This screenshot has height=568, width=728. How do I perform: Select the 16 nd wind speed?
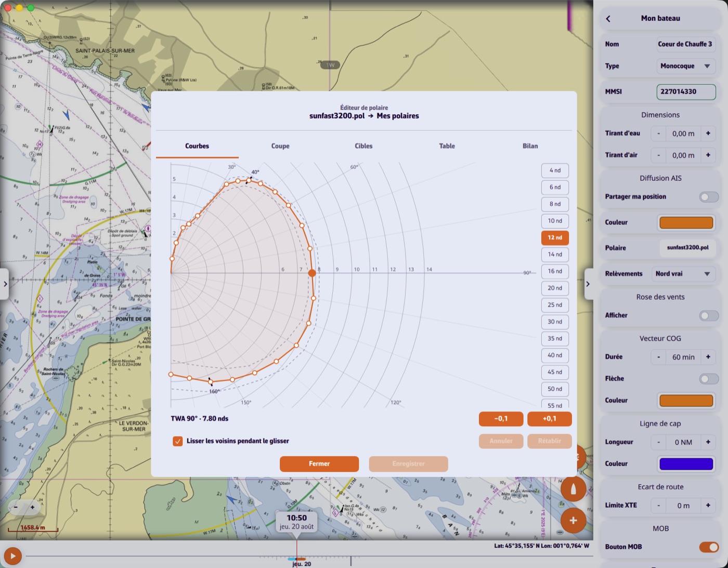pyautogui.click(x=555, y=271)
